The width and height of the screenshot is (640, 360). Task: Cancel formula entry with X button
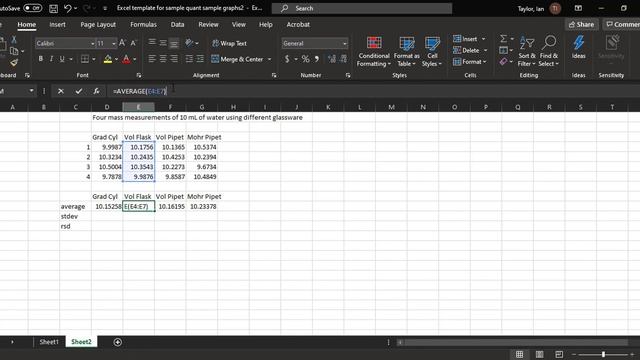click(x=60, y=91)
